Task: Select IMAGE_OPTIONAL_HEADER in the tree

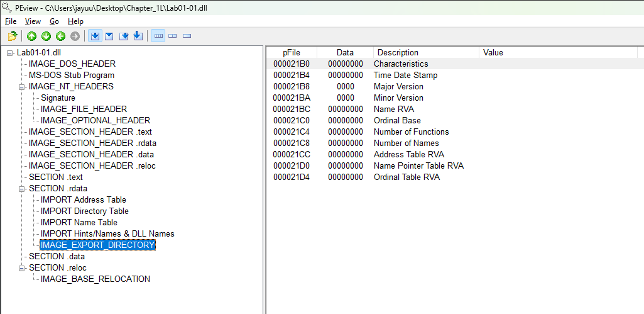Action: pyautogui.click(x=96, y=121)
